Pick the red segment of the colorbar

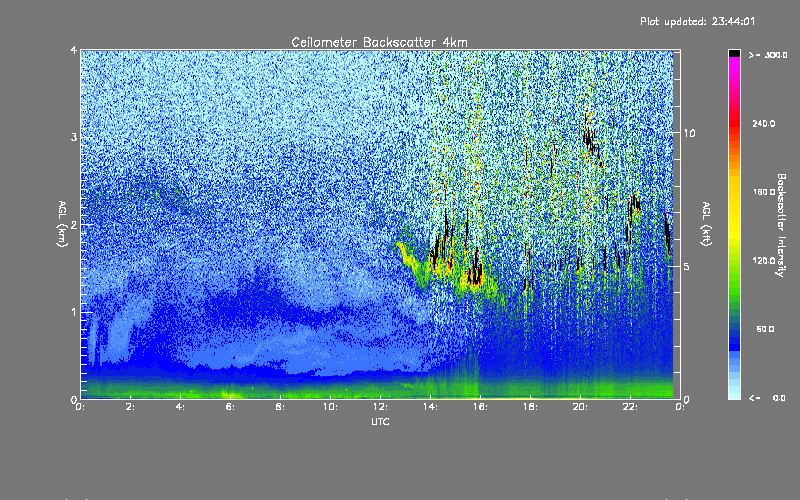734,122
